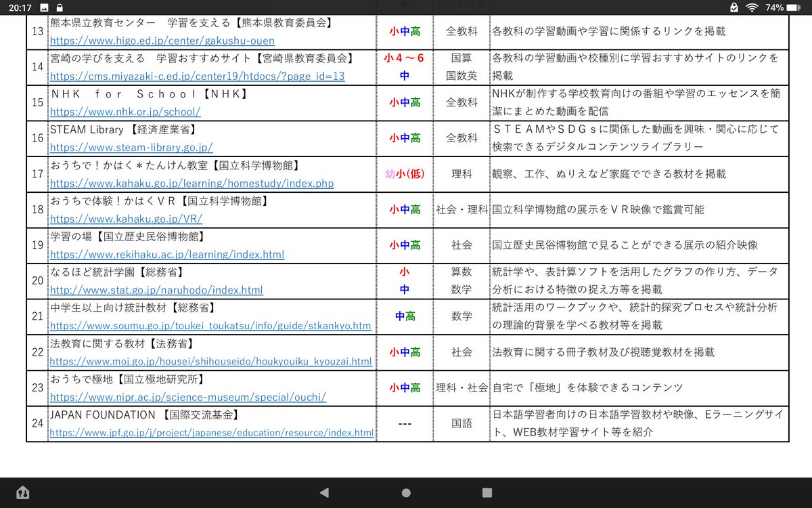
Task: Click the 20:17 clock in status bar
Action: [19, 7]
